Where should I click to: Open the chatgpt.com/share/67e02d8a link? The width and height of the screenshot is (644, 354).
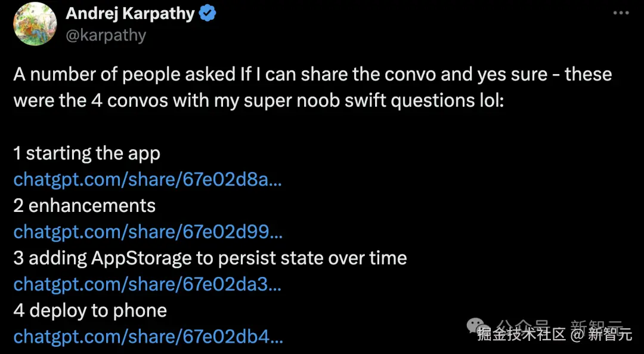pos(147,179)
